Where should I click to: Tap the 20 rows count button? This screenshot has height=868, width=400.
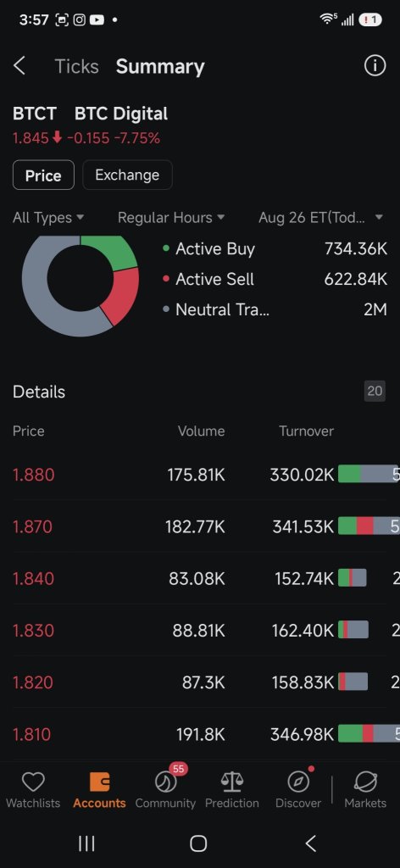[x=375, y=391]
